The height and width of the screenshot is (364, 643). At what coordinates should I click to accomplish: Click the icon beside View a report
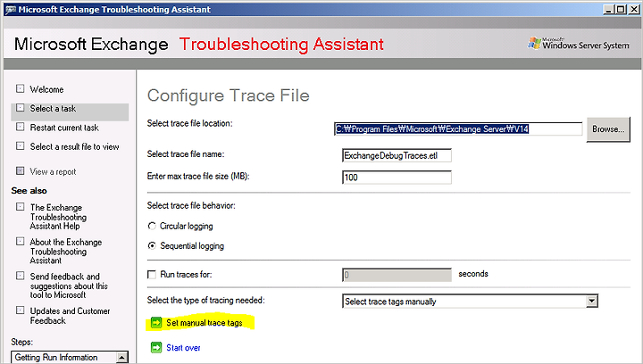coord(20,170)
